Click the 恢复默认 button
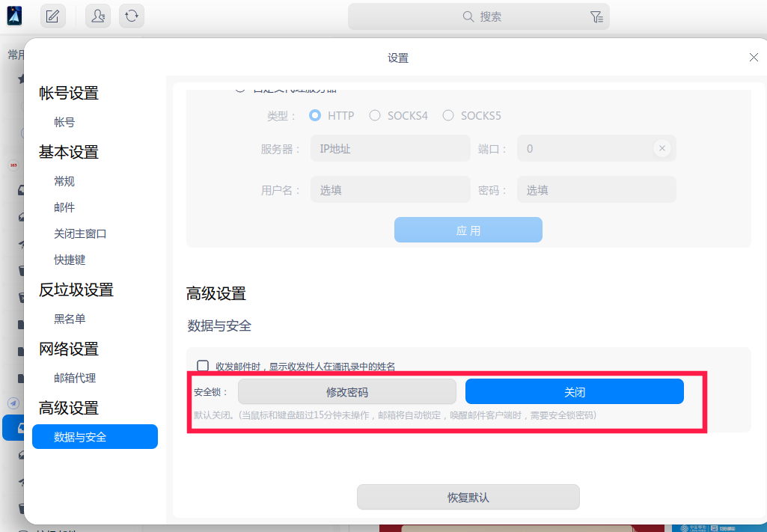The width and height of the screenshot is (767, 532). tap(468, 498)
